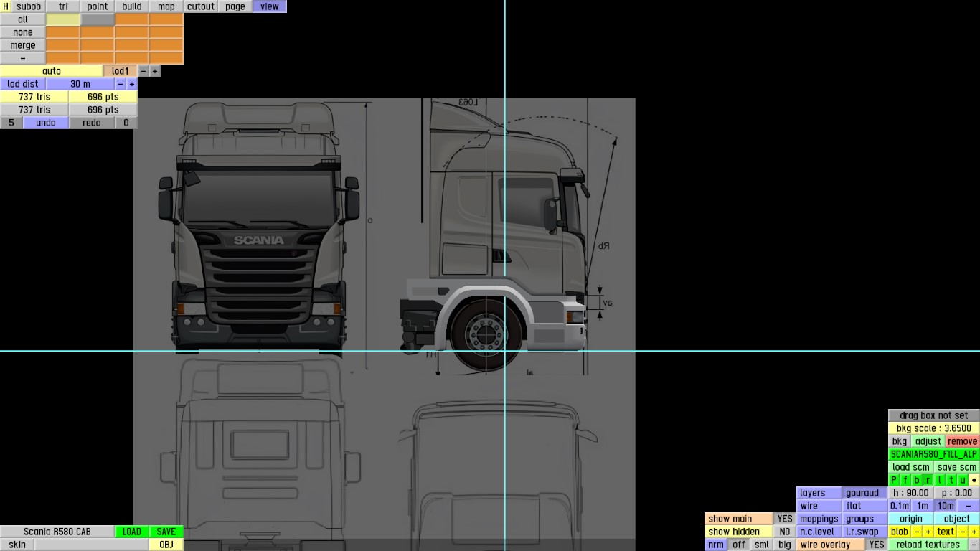
Task: Switch to wire display mode
Action: pyautogui.click(x=819, y=506)
